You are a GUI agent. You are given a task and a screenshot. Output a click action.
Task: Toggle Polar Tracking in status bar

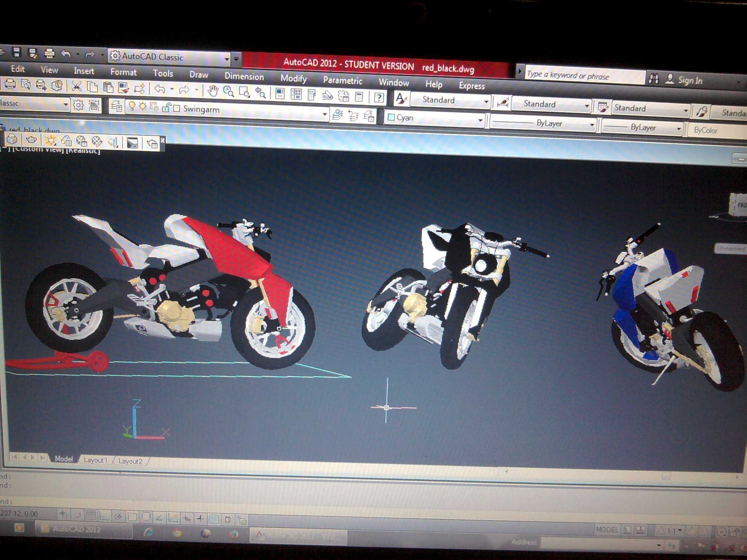[x=118, y=516]
